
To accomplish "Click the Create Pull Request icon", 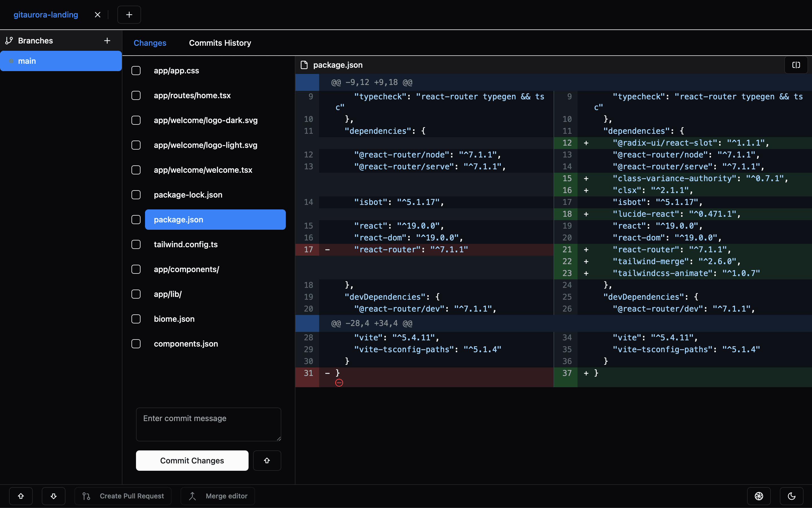I will (87, 495).
